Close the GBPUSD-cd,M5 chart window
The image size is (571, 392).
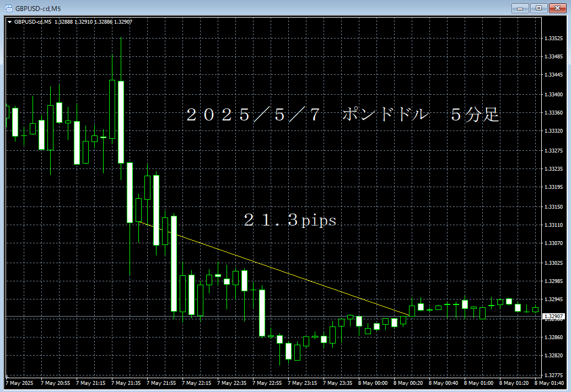pos(558,8)
